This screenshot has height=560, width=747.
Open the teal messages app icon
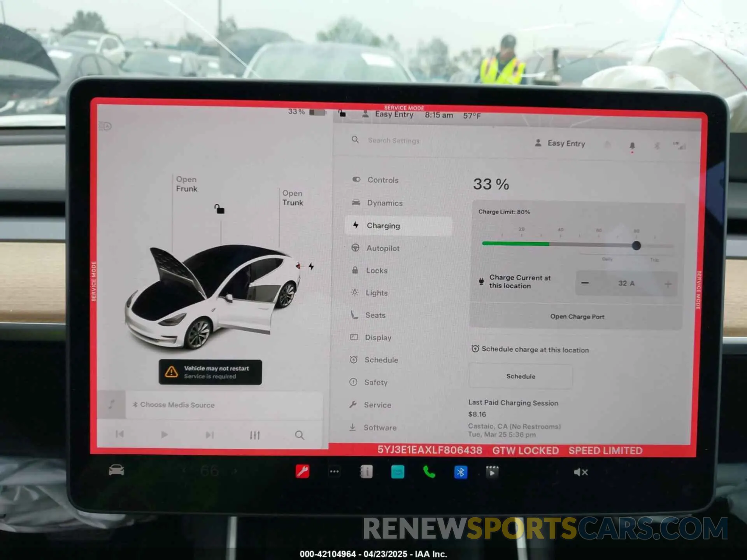coord(398,472)
